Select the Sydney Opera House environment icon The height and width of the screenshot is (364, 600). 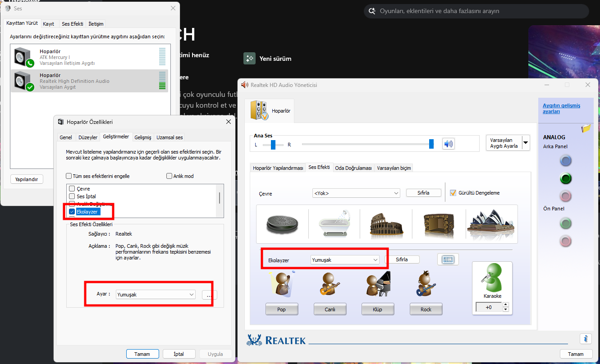point(491,224)
